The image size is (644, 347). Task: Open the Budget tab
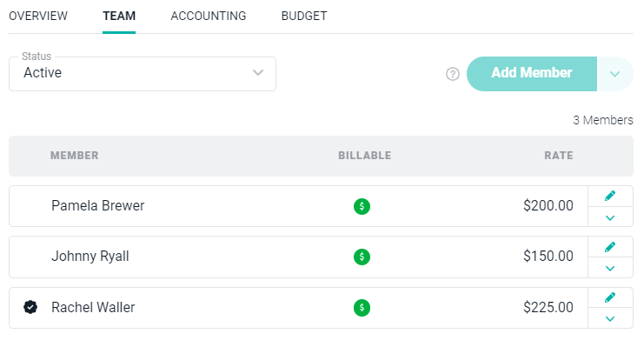click(304, 16)
